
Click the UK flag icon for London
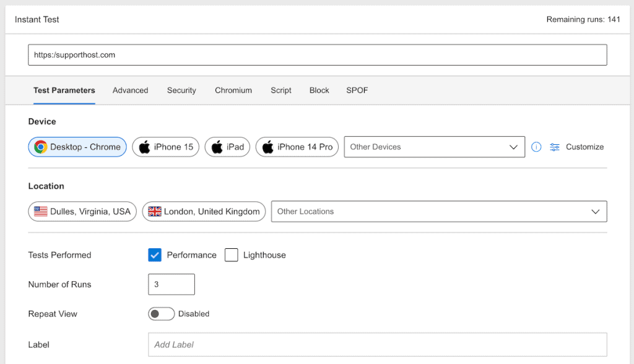coord(154,212)
